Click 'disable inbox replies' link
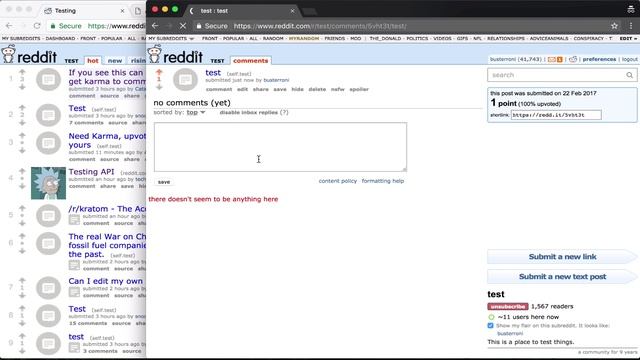The height and width of the screenshot is (360, 640). coord(249,112)
